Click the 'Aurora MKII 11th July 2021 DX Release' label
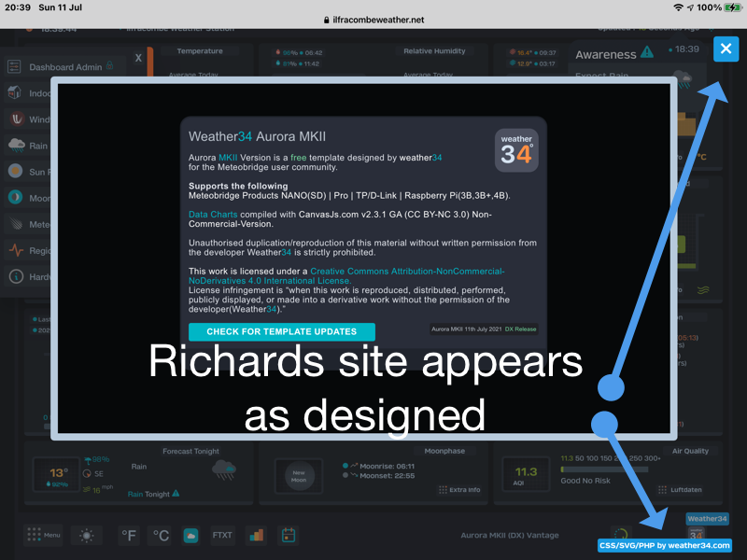This screenshot has height=560, width=747. pyautogui.click(x=484, y=329)
